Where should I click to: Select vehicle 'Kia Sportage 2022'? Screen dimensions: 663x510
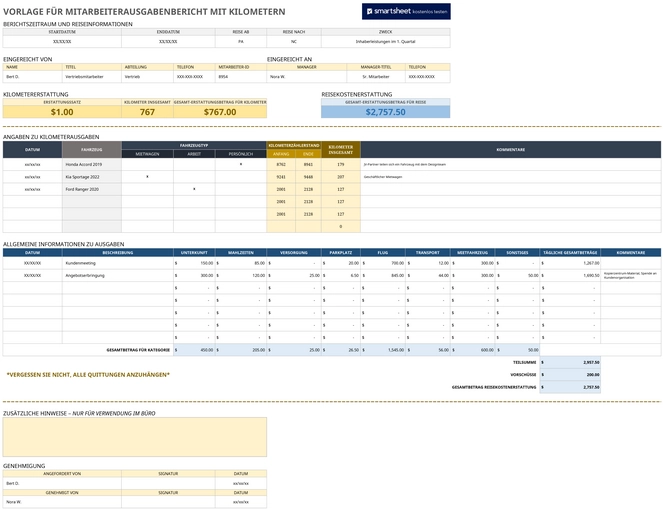tap(92, 177)
